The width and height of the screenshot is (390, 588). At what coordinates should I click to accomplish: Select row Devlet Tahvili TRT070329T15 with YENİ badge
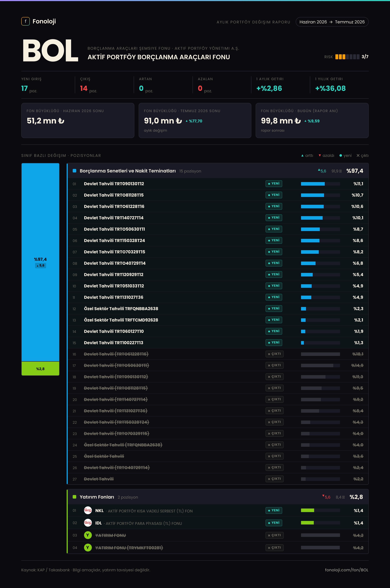[218, 252]
